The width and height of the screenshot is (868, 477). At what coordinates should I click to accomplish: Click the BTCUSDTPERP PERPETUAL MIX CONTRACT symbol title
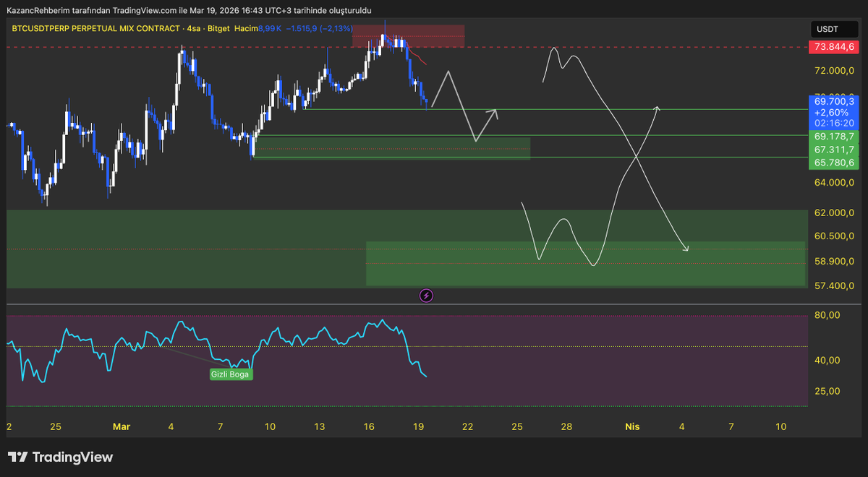click(95, 28)
